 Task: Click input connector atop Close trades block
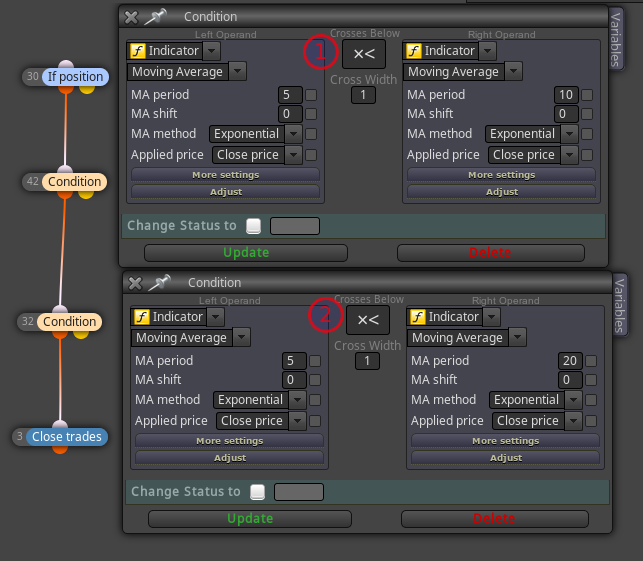[x=60, y=424]
